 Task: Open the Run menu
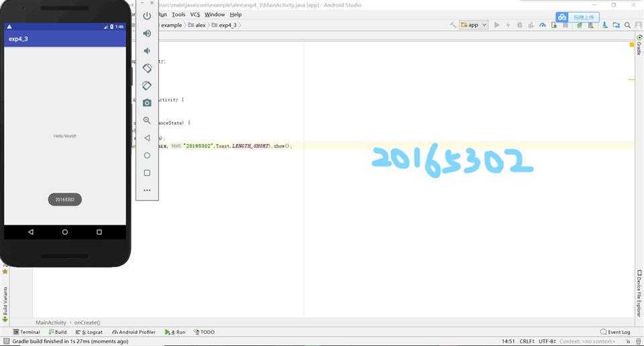(x=162, y=14)
